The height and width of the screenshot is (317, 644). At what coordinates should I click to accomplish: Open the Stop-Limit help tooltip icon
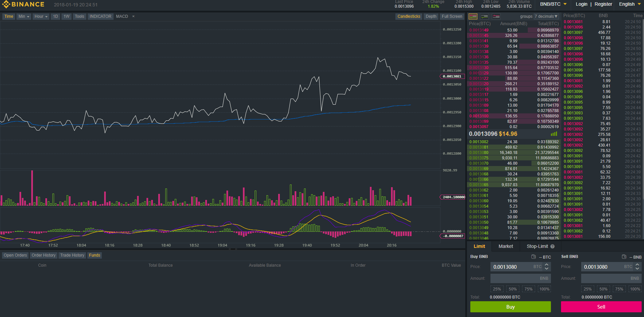[x=553, y=246]
